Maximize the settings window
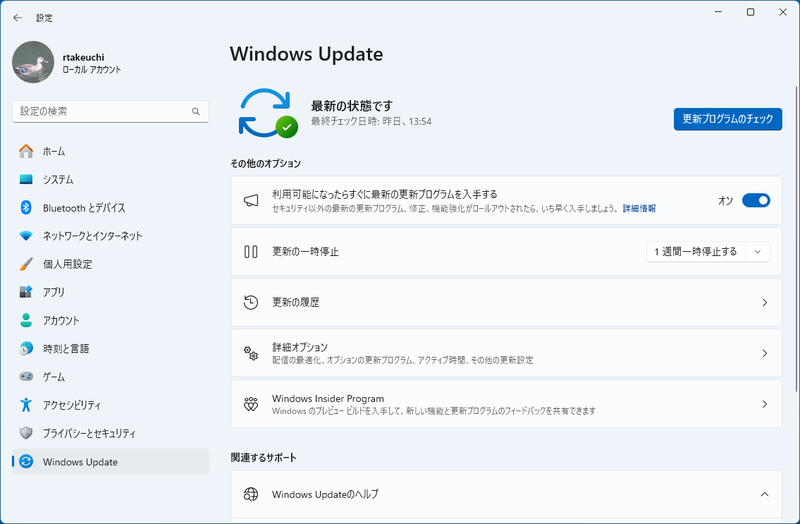 (x=751, y=12)
